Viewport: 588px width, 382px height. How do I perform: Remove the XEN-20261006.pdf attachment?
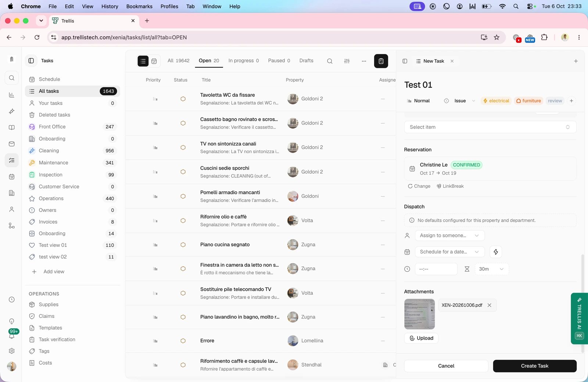(x=490, y=305)
